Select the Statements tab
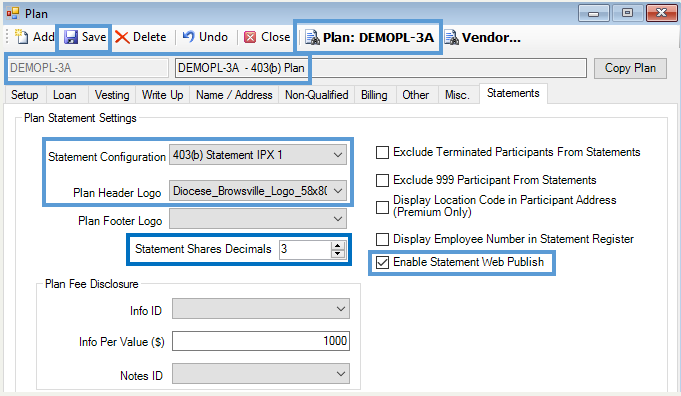 coord(513,93)
